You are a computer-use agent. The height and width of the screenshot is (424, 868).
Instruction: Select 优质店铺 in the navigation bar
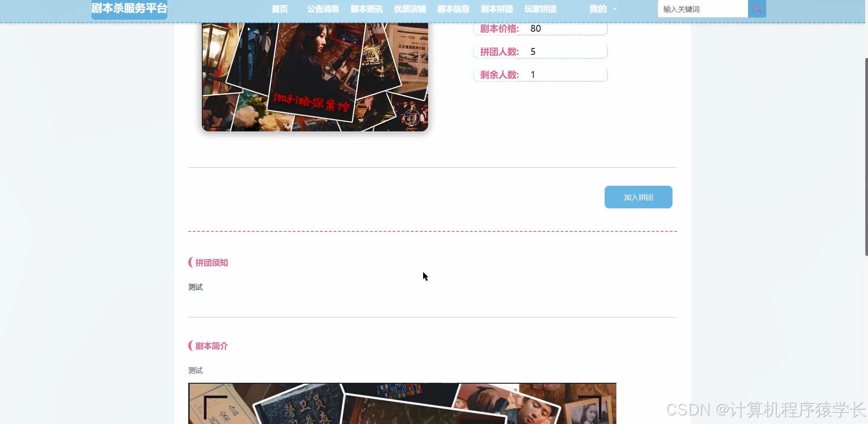[410, 9]
